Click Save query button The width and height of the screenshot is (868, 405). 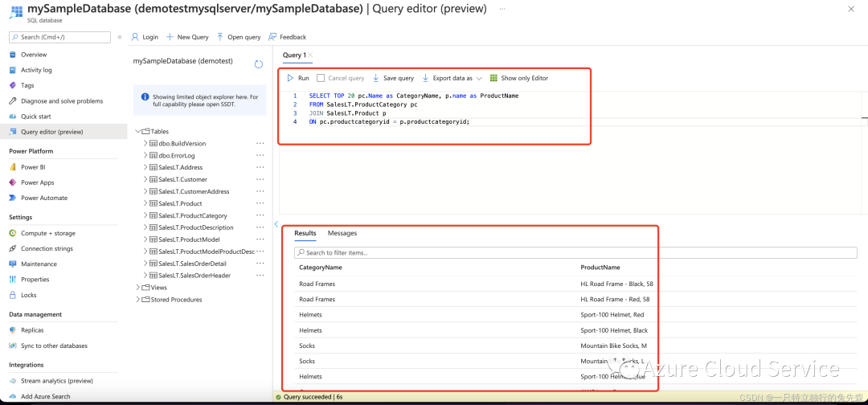393,79
